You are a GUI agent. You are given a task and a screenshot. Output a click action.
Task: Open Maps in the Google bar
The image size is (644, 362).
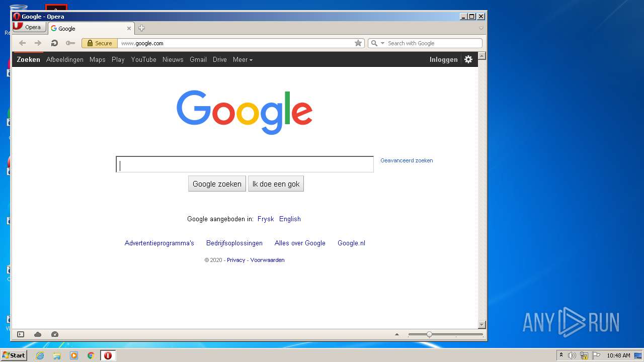(98, 59)
